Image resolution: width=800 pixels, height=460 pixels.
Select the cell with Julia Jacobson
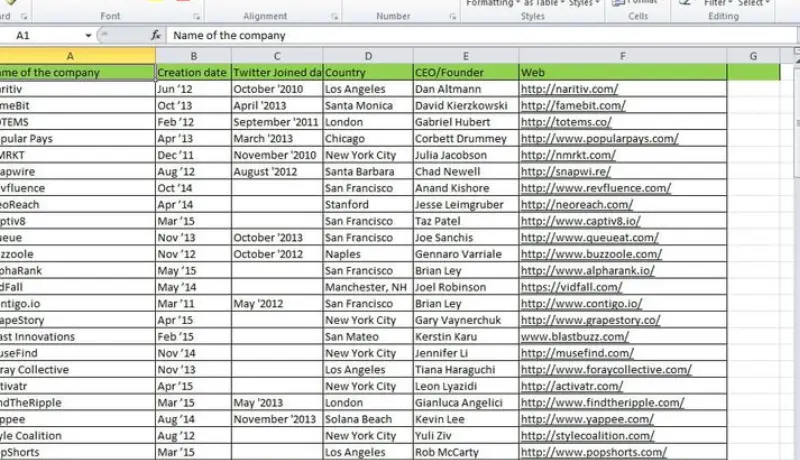pyautogui.click(x=466, y=155)
